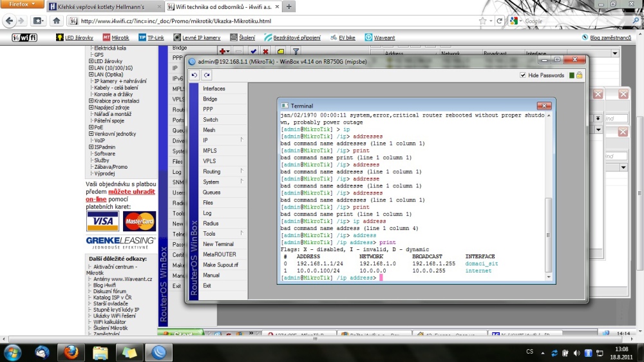Click the yellow comment icon
644x362 pixels.
281,52
